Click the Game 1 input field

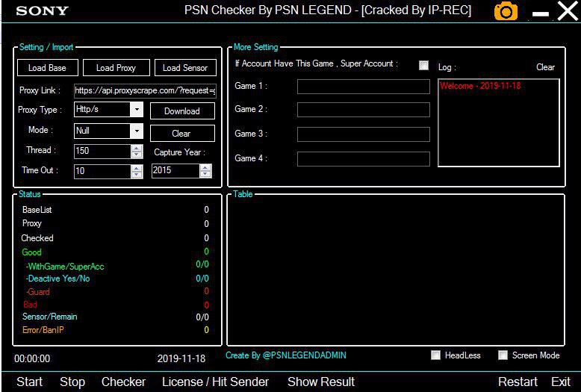(x=364, y=87)
